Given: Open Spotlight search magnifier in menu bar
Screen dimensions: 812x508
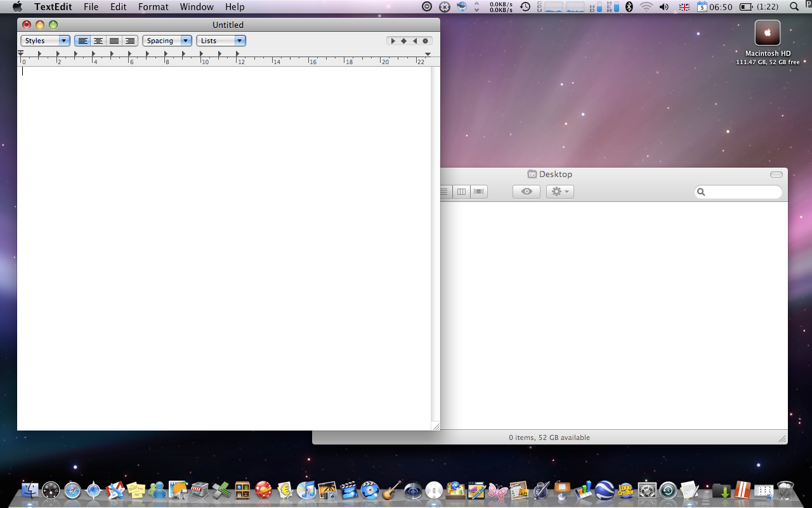Looking at the screenshot, I should point(794,7).
